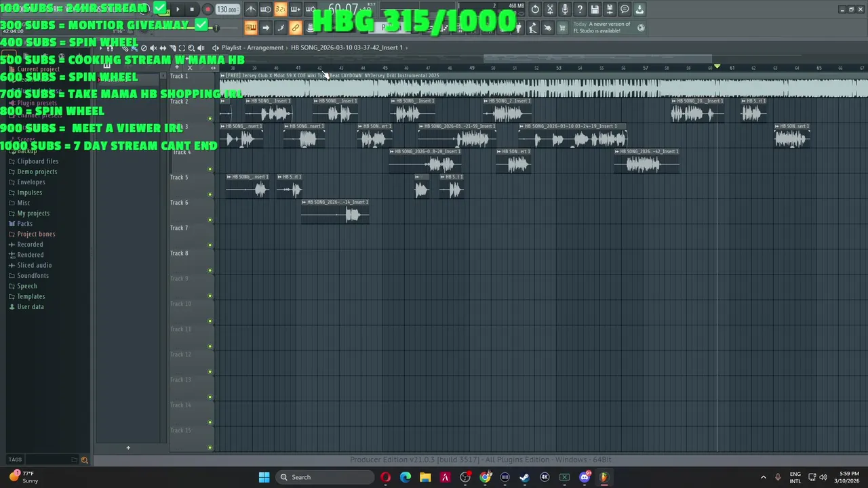Open the Soundfonts folder

pyautogui.click(x=33, y=276)
